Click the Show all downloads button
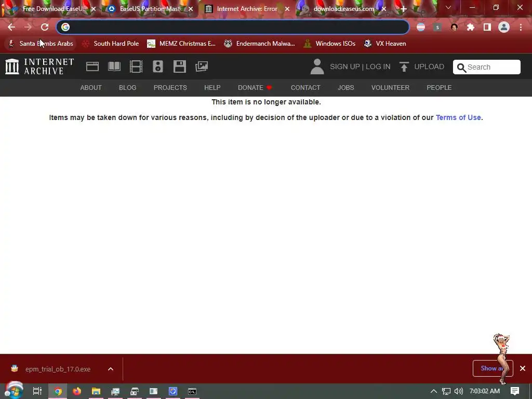The height and width of the screenshot is (399, 532). [493, 368]
